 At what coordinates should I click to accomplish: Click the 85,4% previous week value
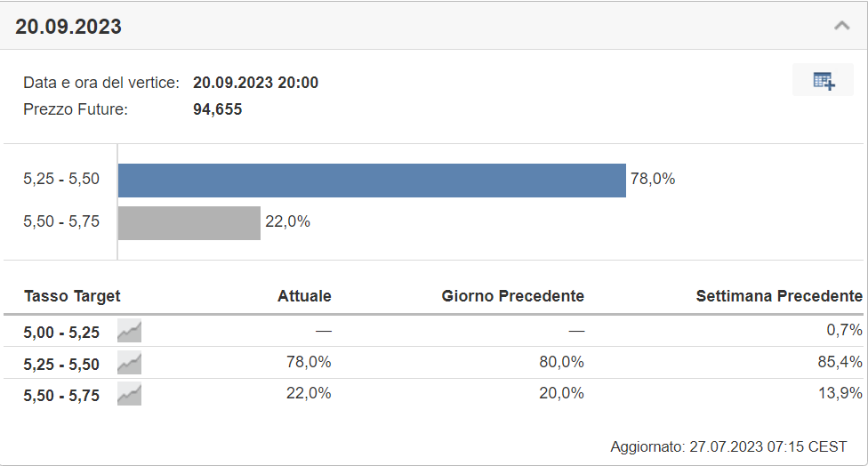pyautogui.click(x=840, y=362)
